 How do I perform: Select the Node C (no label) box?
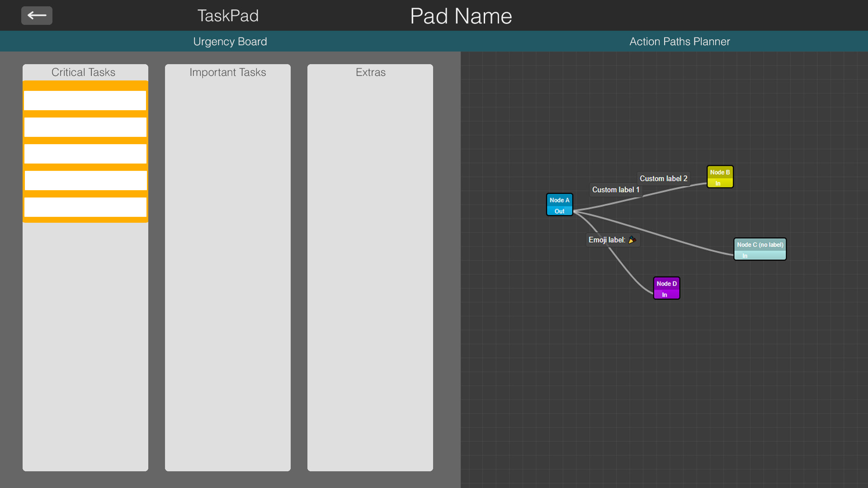click(x=759, y=244)
